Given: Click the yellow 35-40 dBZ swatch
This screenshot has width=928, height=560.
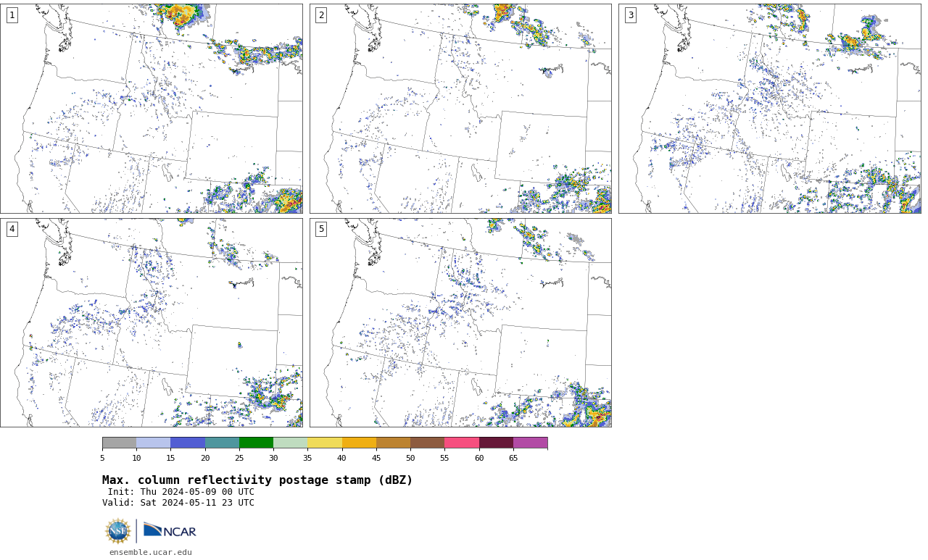Looking at the screenshot, I should coord(325,443).
